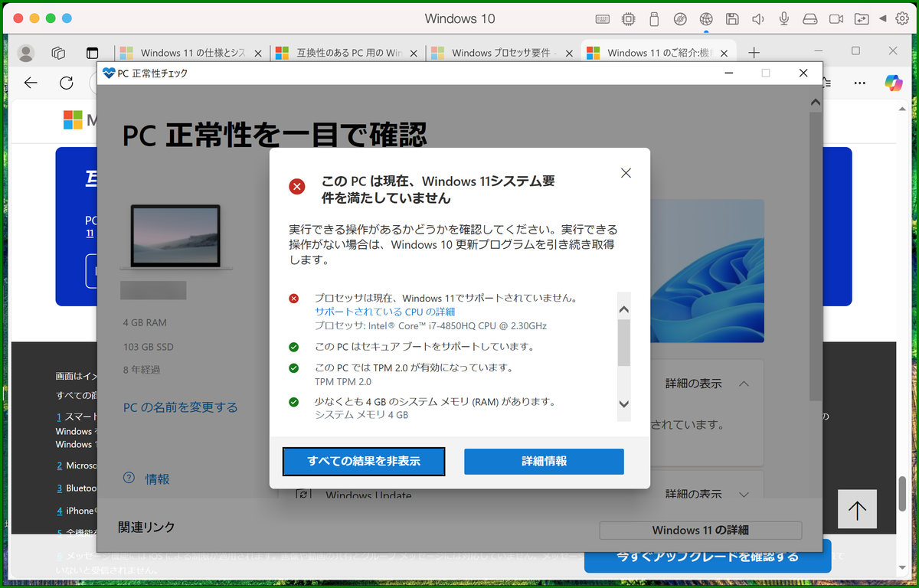This screenshot has width=919, height=588.
Task: Close the '互換性のある PC 用の Win' tab
Action: click(x=414, y=53)
